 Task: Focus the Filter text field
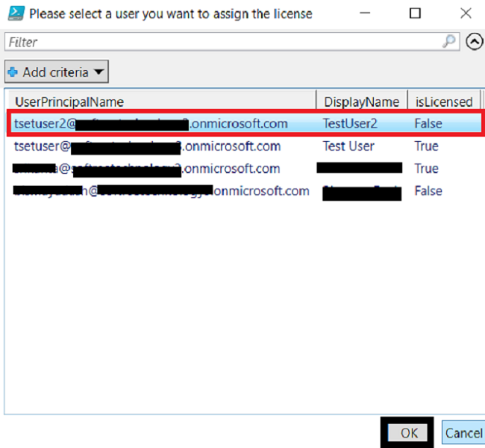click(232, 42)
